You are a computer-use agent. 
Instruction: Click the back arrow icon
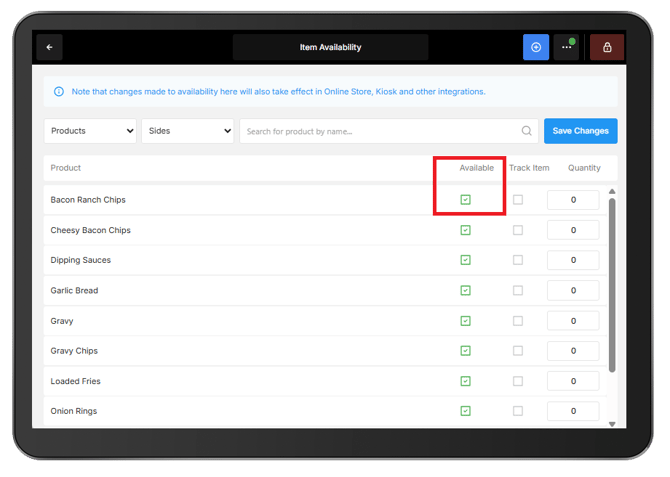[50, 47]
